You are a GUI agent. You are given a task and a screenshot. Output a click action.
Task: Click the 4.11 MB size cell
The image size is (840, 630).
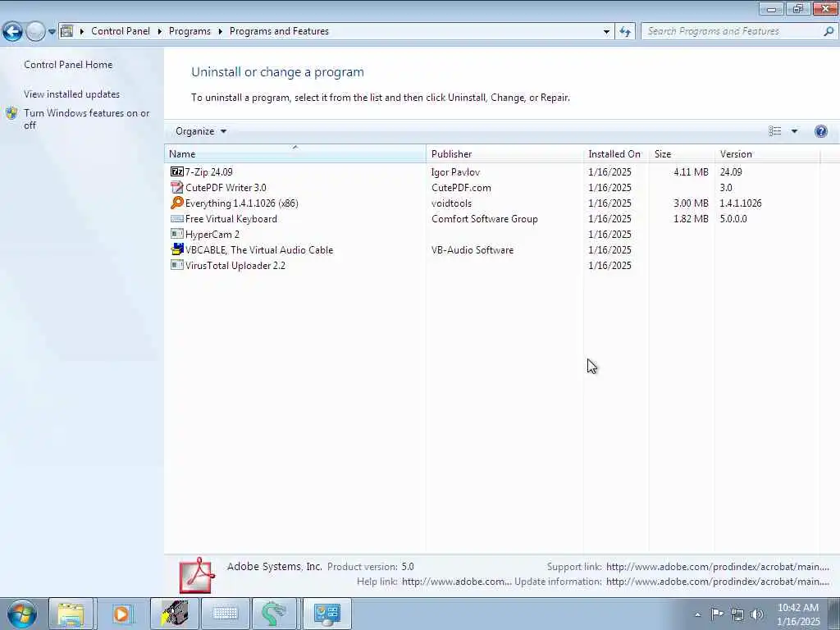coord(691,172)
